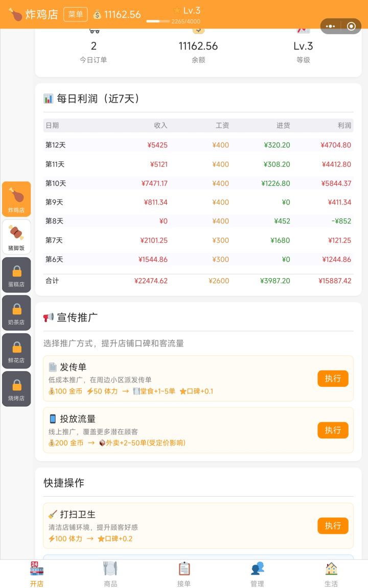
Task: Click the broom icon in 打扫卫生
Action: tap(53, 514)
